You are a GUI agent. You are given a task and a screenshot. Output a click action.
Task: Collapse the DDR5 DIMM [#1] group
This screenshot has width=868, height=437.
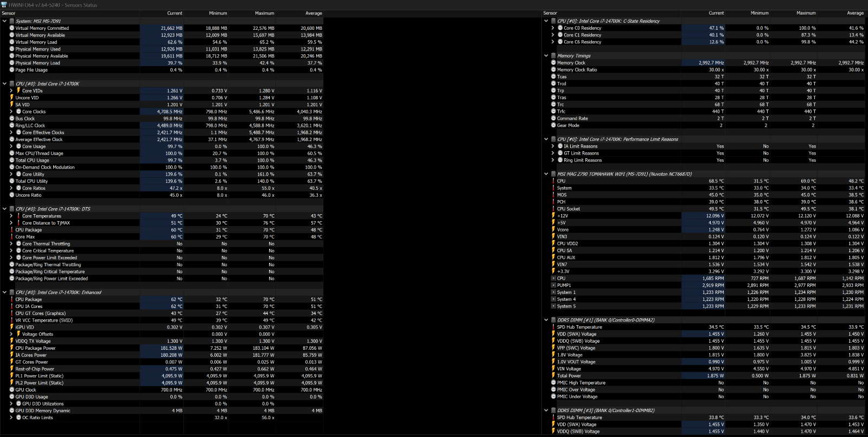pos(546,320)
